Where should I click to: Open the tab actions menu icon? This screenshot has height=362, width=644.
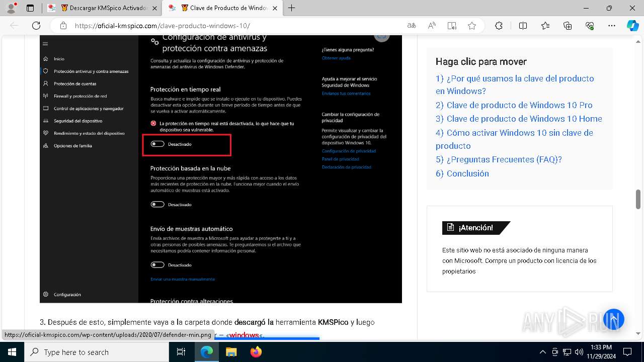(30, 8)
